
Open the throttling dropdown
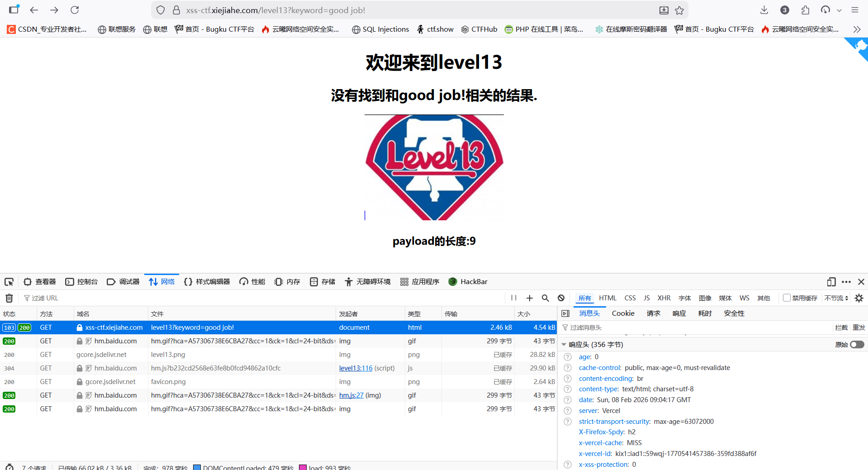(836, 298)
